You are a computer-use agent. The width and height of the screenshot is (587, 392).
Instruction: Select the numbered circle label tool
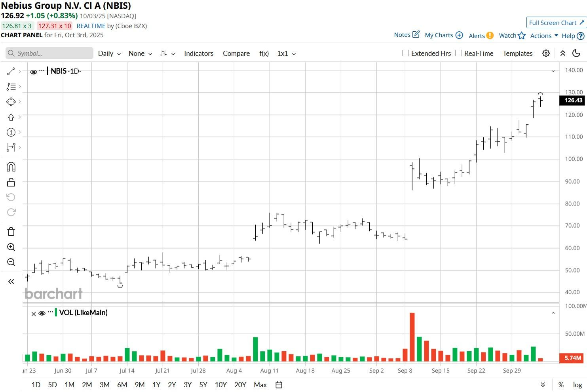point(11,132)
